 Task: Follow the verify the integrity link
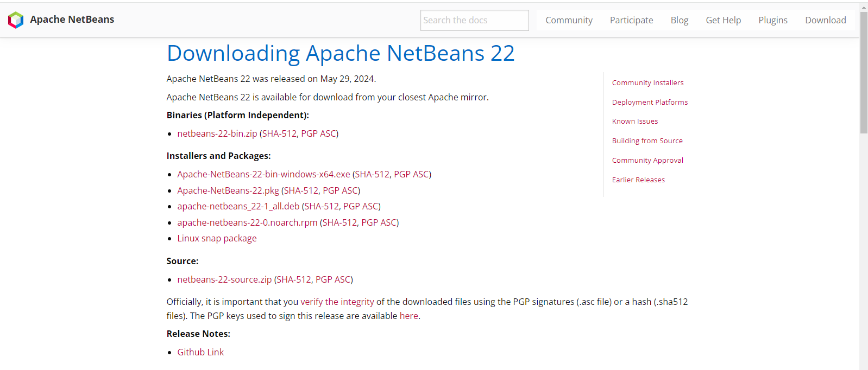click(337, 302)
